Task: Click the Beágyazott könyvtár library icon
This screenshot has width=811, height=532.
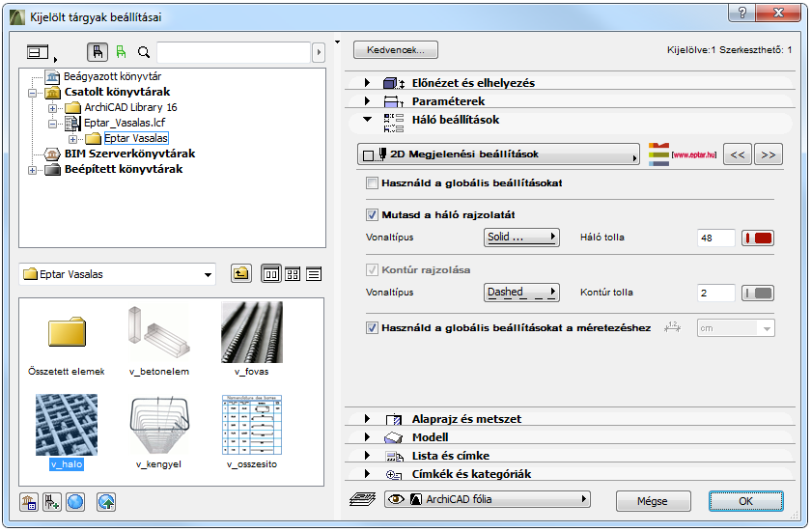Action: pos(52,77)
